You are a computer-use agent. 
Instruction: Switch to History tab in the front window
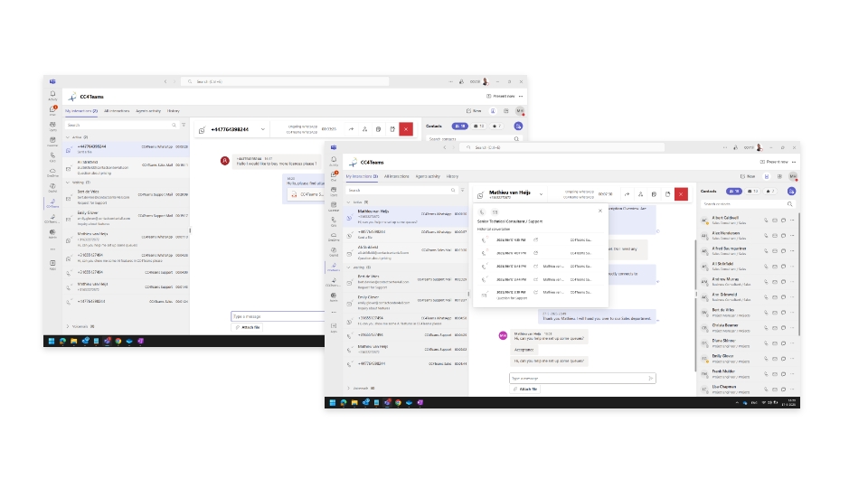click(452, 176)
